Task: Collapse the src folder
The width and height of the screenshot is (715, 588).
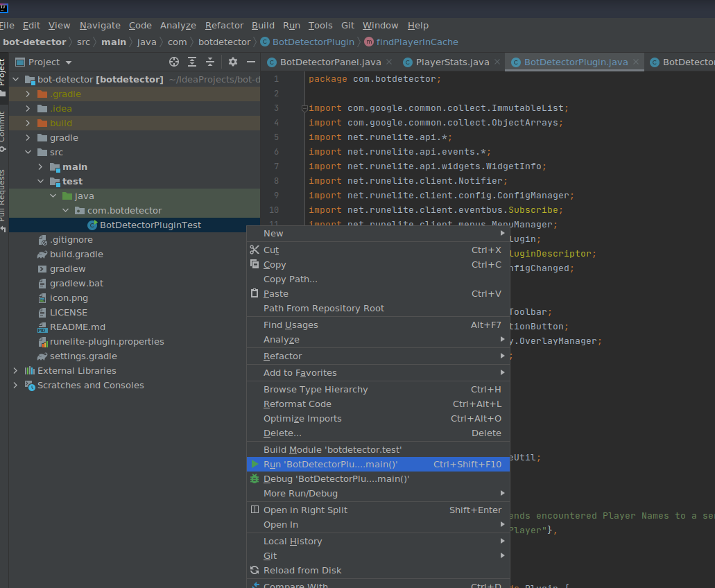Action: pos(28,153)
